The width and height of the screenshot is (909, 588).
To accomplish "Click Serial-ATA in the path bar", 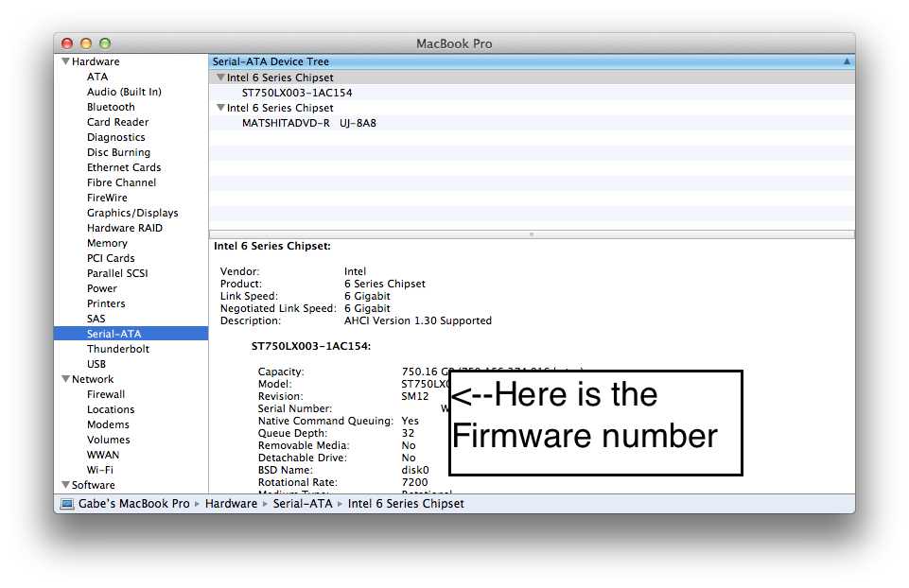I will [x=303, y=504].
